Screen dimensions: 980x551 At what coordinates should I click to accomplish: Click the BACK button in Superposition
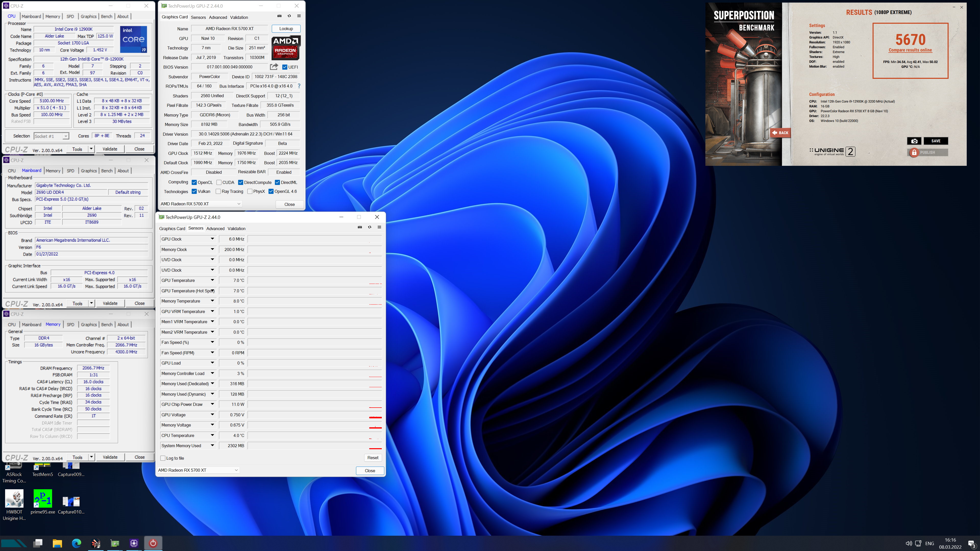pyautogui.click(x=780, y=133)
